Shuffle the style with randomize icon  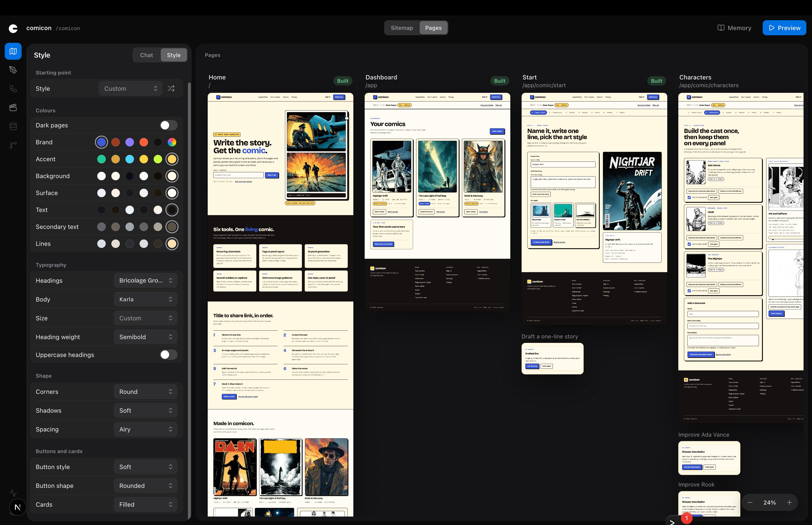[171, 89]
